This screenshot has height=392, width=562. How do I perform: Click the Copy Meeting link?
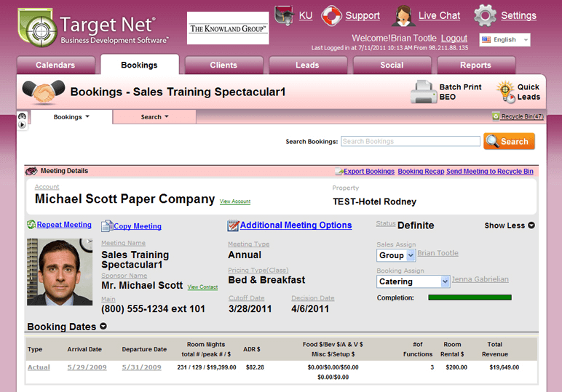pos(138,226)
